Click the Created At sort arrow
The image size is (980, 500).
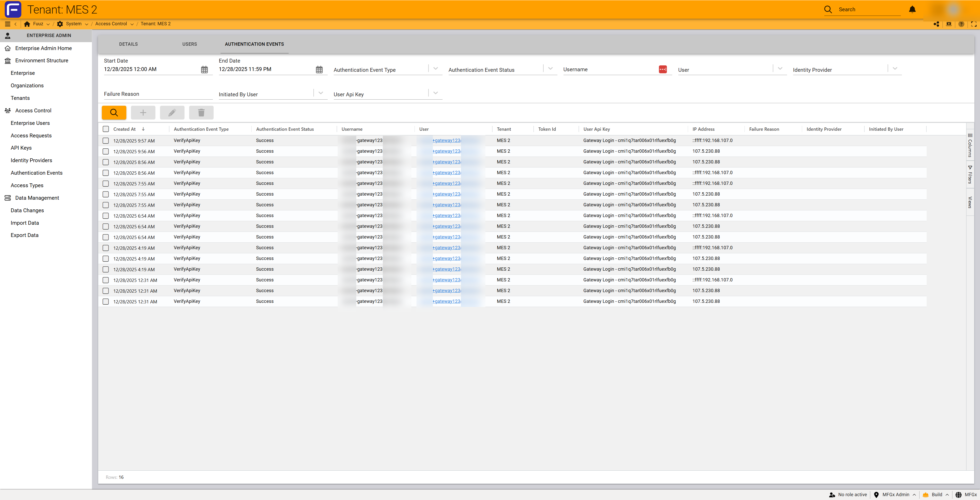click(143, 129)
